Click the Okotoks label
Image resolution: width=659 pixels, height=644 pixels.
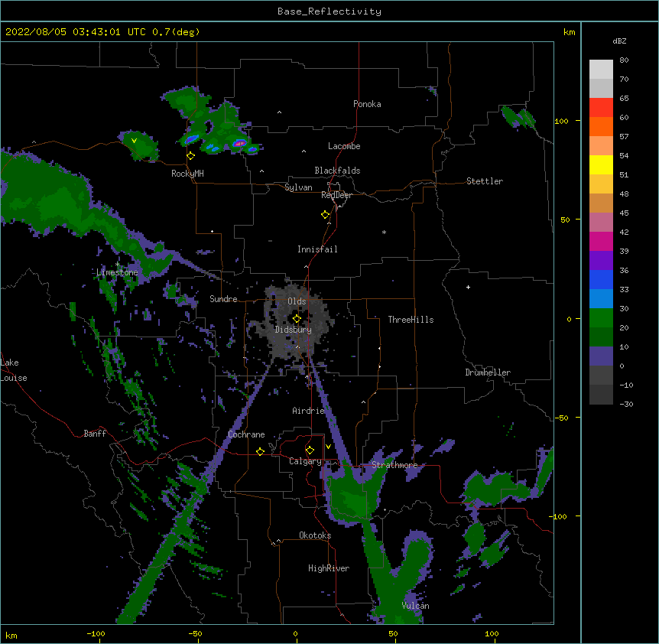(315, 535)
